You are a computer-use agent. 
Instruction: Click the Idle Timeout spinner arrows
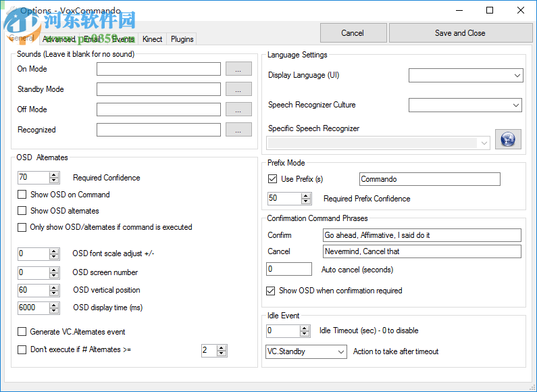(x=305, y=331)
